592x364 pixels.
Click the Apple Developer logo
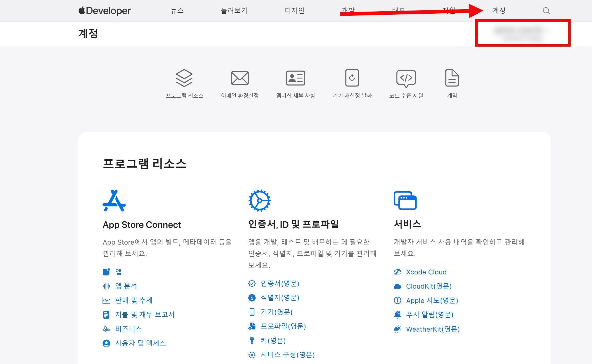coord(105,11)
